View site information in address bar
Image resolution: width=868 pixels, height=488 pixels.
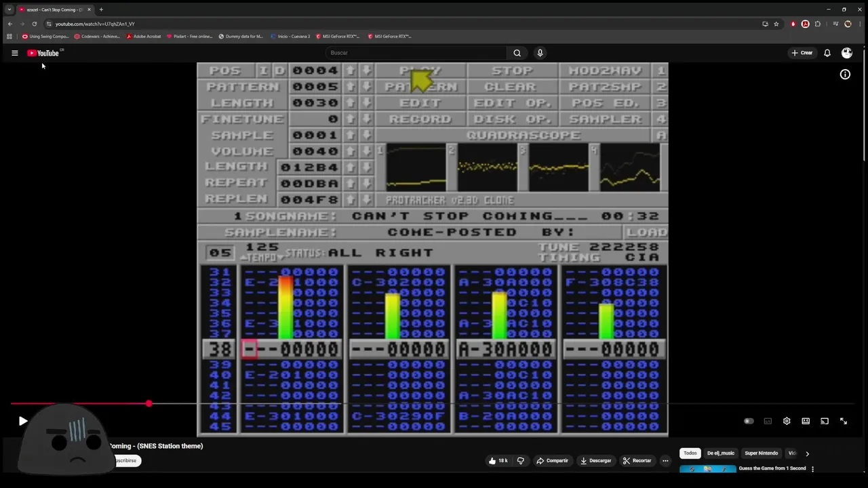click(x=48, y=24)
